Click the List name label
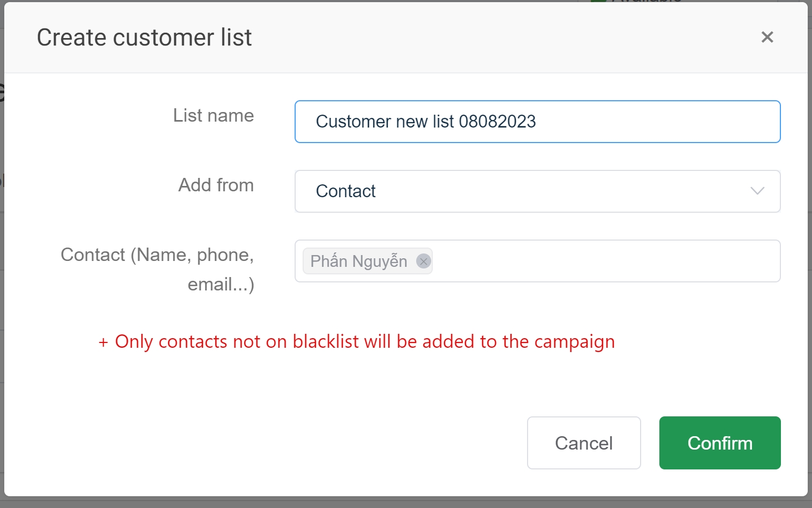The width and height of the screenshot is (812, 508). click(x=213, y=116)
